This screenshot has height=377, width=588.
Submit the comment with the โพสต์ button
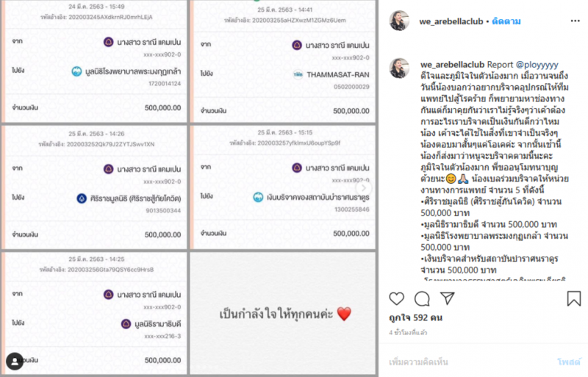568,362
